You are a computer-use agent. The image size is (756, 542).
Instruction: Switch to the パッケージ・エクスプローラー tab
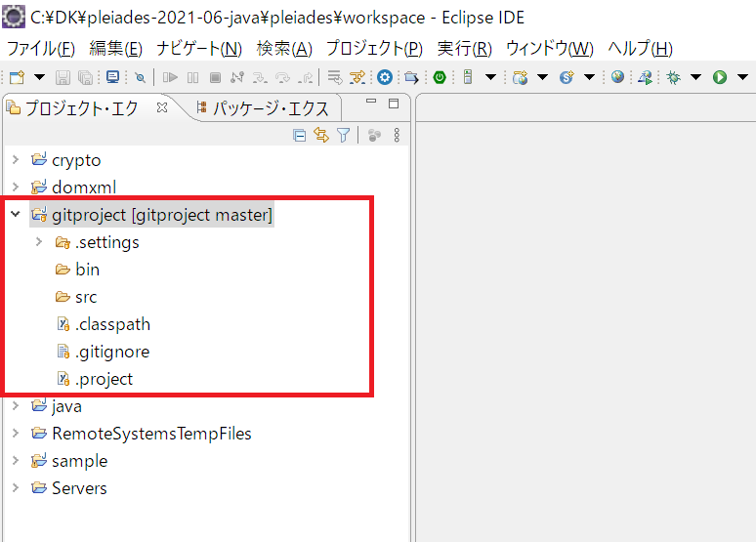[264, 108]
